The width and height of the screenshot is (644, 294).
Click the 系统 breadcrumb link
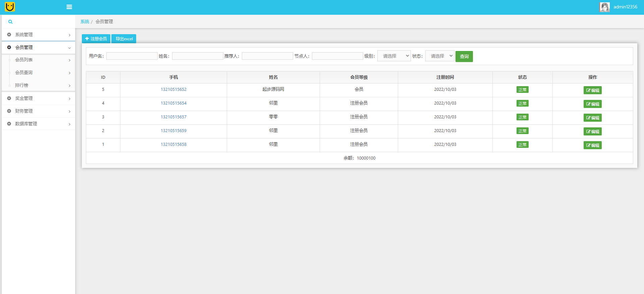85,21
